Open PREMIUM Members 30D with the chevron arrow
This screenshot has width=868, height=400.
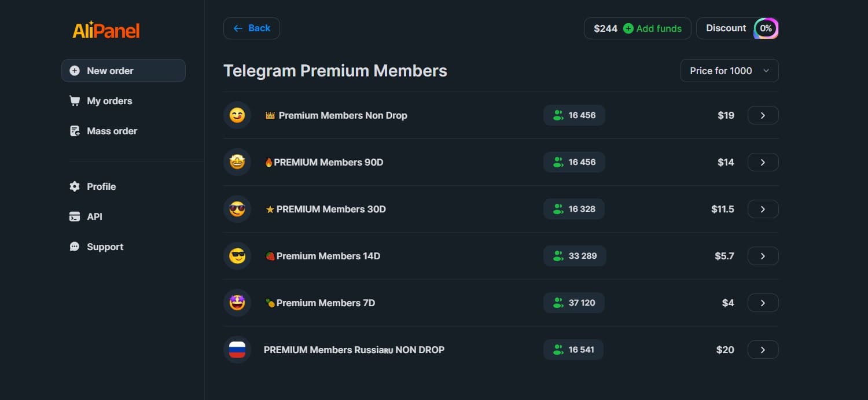point(763,209)
